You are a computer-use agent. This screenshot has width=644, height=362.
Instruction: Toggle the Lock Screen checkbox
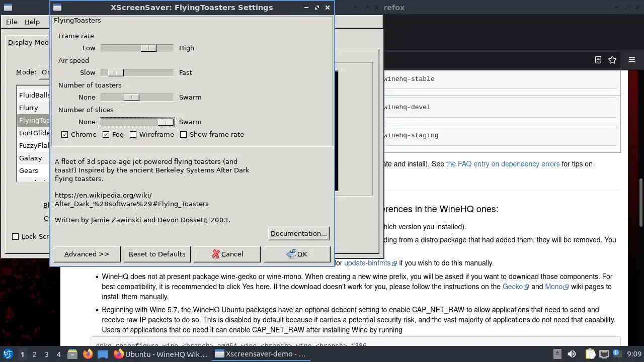15,236
